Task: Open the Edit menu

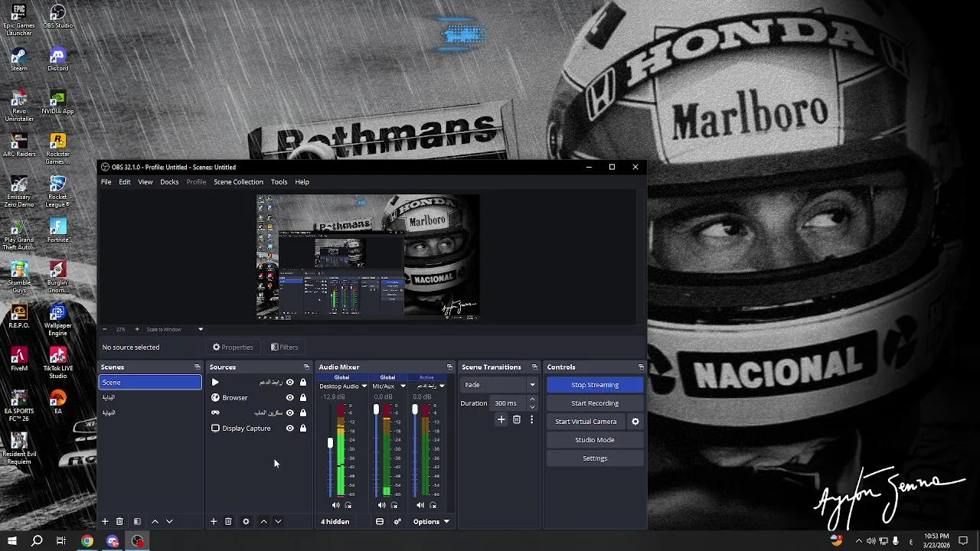Action: coord(124,181)
